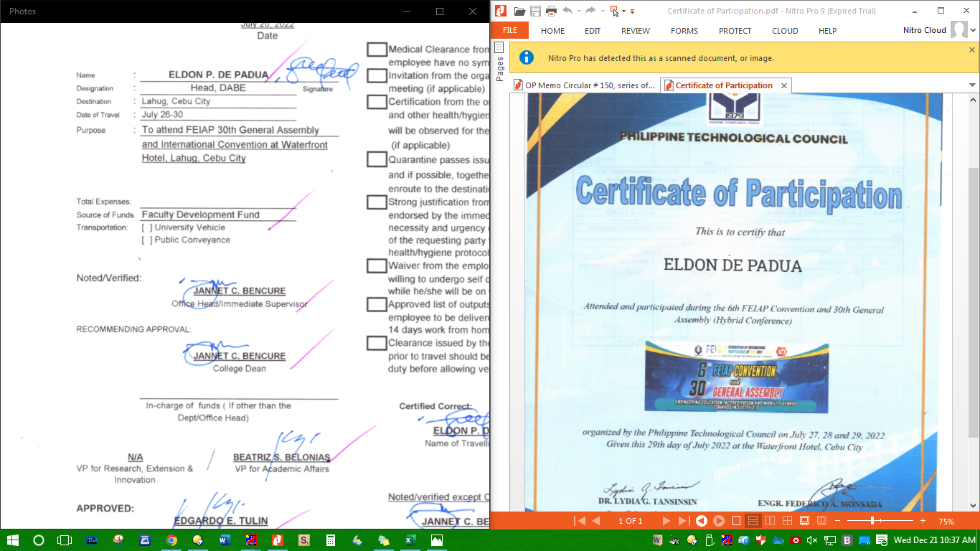This screenshot has height=551, width=980.
Task: Toggle continuous page scrolling view
Action: pos(753,521)
